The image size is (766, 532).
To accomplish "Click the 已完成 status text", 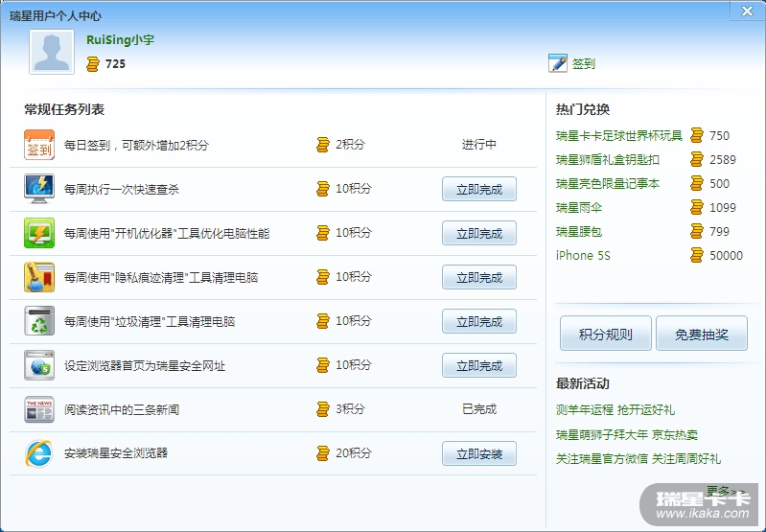I will pyautogui.click(x=478, y=409).
